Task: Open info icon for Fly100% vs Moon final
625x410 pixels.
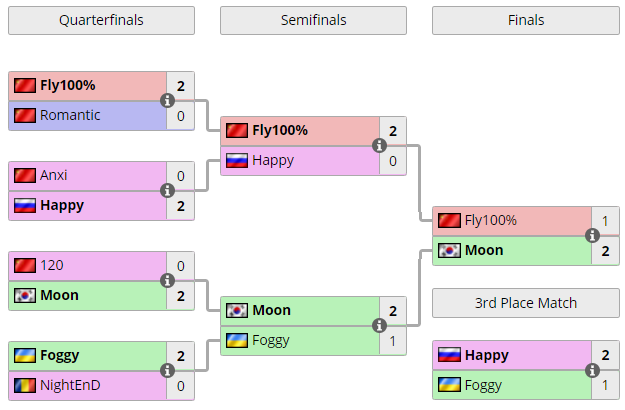Action: pos(592,235)
